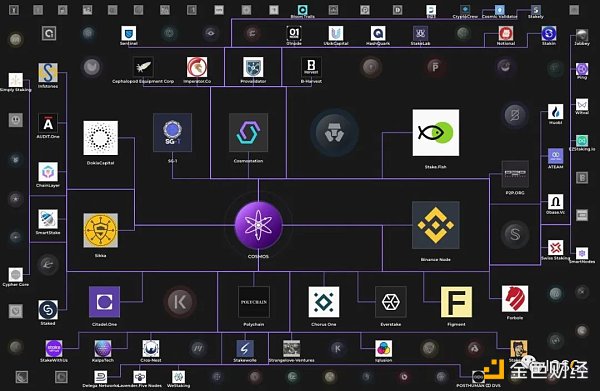
Task: Open the DokiaCapital dotted circle logo
Action: point(101,138)
